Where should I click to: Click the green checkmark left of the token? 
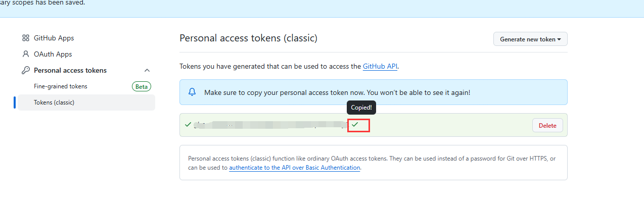(x=188, y=124)
